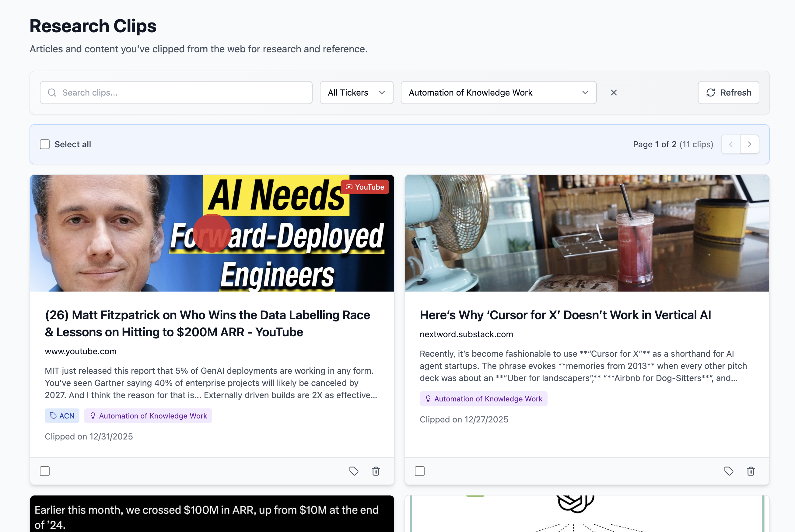Click the ACN ticker tag
The image size is (795, 532).
[x=62, y=416]
